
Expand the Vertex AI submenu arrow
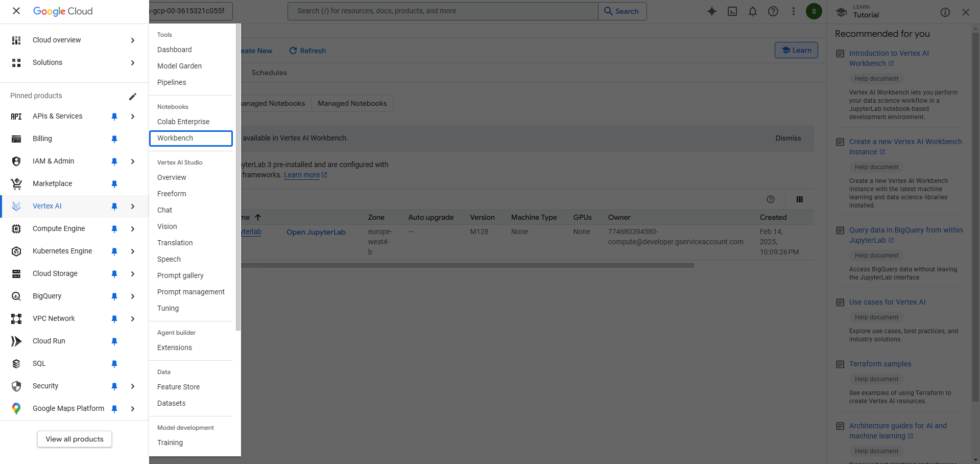[x=133, y=206]
